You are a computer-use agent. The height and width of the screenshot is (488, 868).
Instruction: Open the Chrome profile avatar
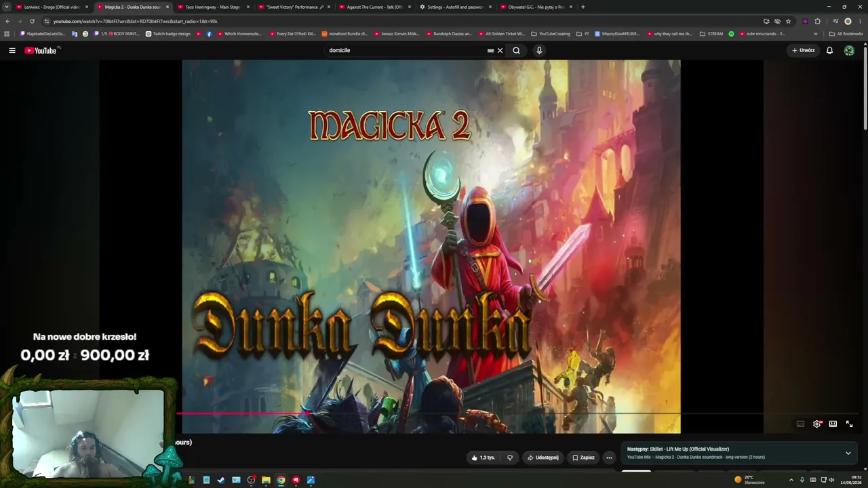pos(848,21)
